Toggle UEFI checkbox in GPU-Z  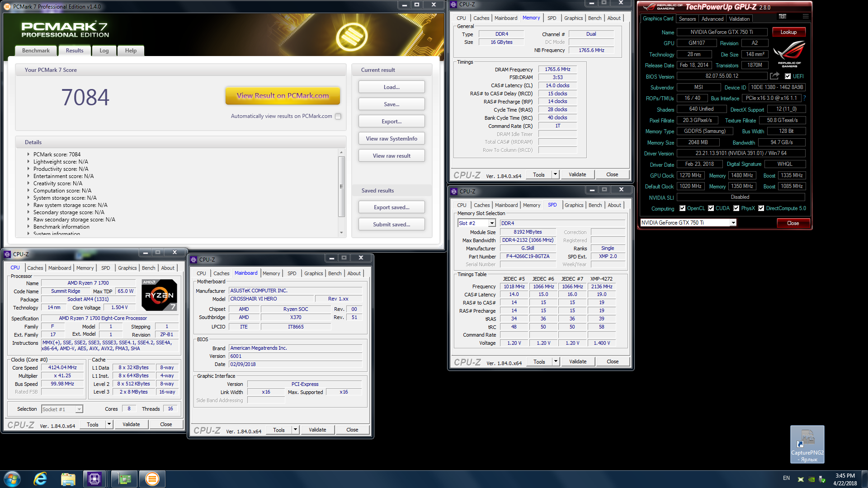click(788, 76)
